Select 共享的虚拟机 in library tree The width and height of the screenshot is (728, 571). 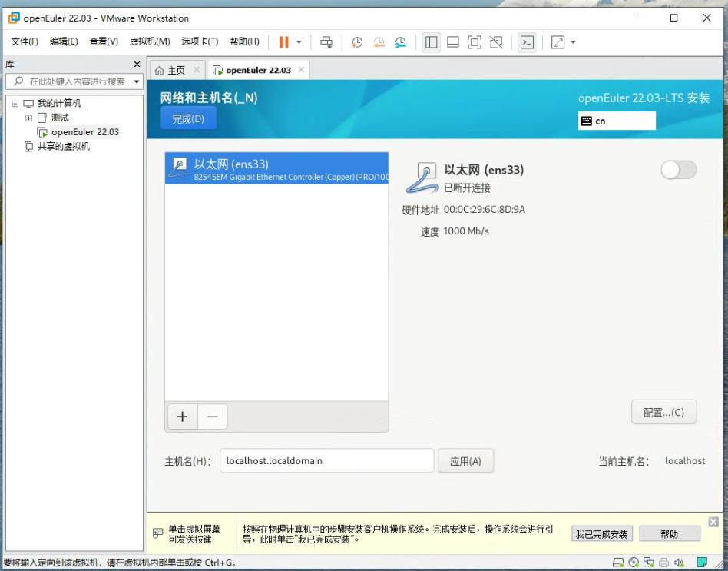[64, 146]
